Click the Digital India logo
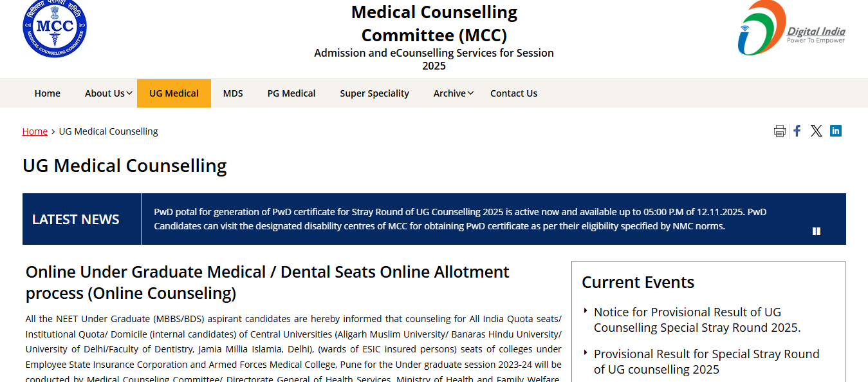 pyautogui.click(x=791, y=28)
